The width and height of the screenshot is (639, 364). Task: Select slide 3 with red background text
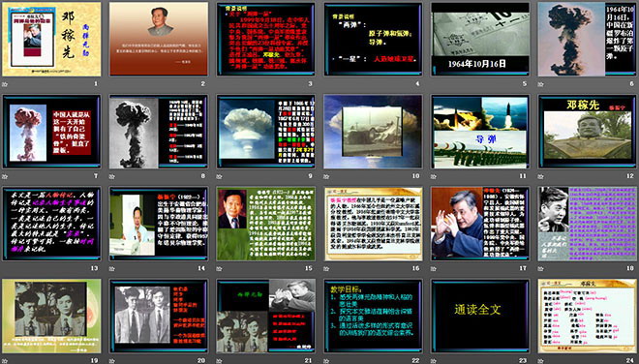coord(265,39)
